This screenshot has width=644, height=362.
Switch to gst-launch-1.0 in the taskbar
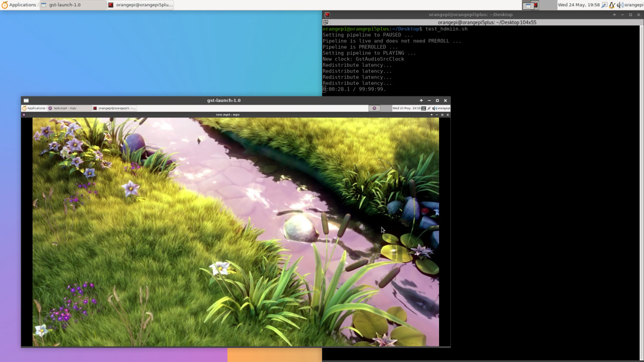coord(73,5)
